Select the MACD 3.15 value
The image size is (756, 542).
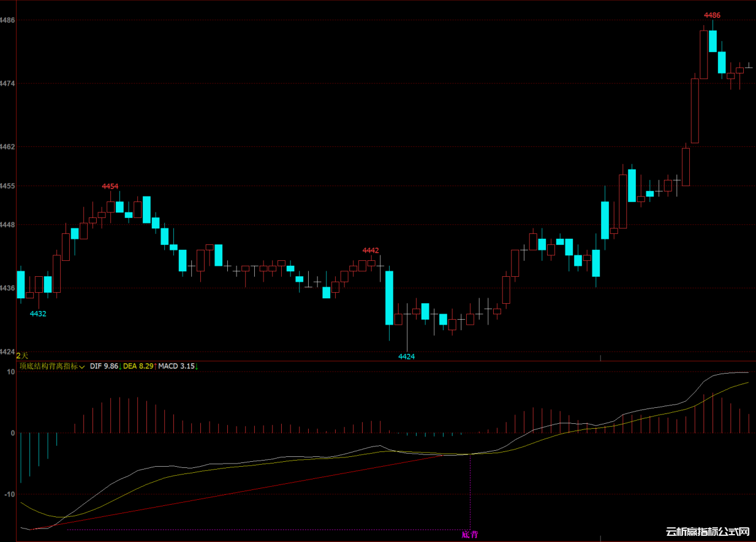click(176, 366)
